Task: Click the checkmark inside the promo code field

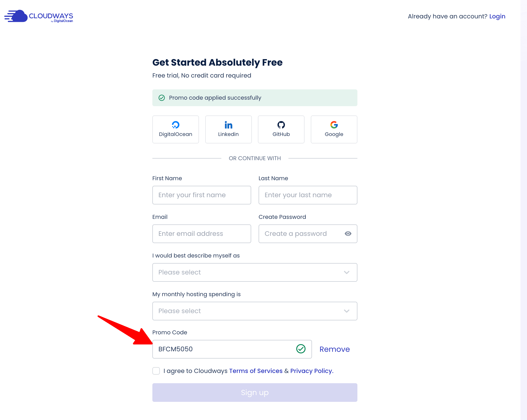Action: pos(301,349)
